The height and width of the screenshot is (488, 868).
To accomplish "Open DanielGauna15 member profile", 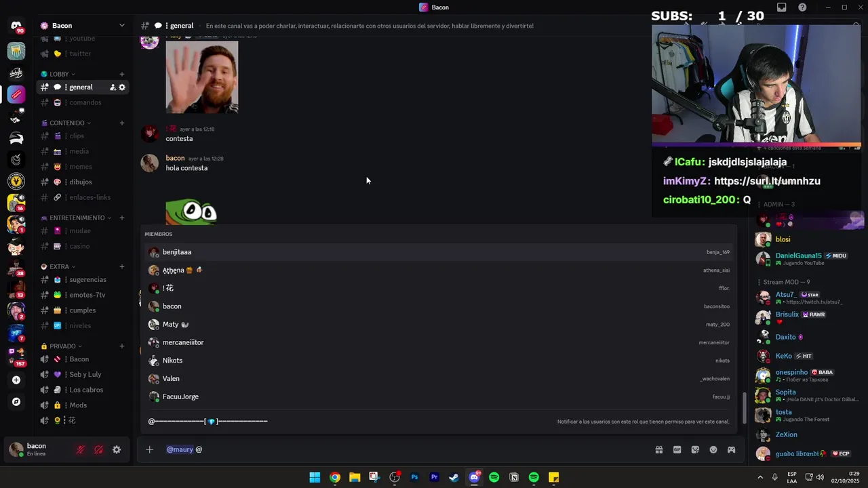I will click(808, 259).
